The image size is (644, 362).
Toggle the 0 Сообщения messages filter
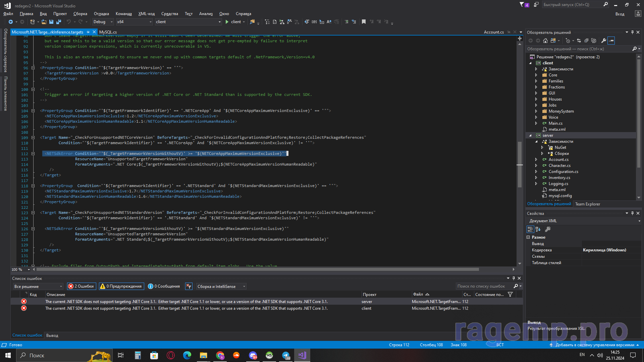[x=164, y=286]
